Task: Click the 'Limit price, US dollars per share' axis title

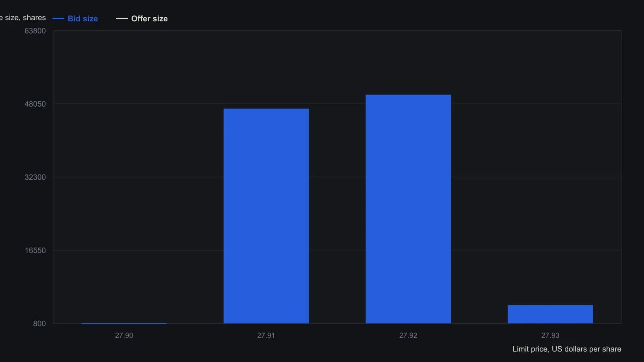Action: point(567,349)
